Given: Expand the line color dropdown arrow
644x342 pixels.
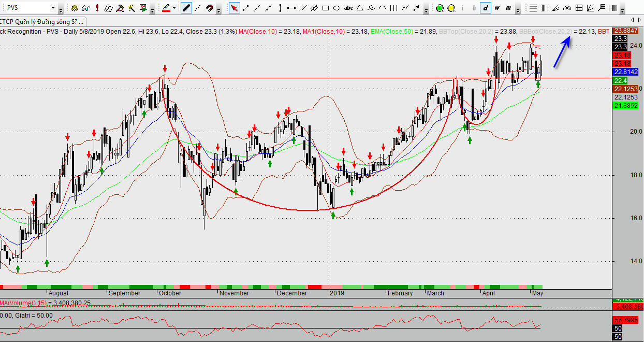Looking at the screenshot, I should 174,8.
